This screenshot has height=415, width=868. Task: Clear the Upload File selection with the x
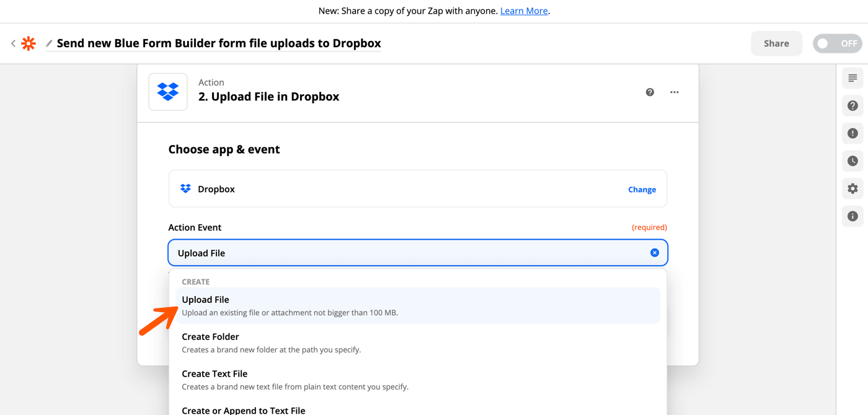point(654,252)
